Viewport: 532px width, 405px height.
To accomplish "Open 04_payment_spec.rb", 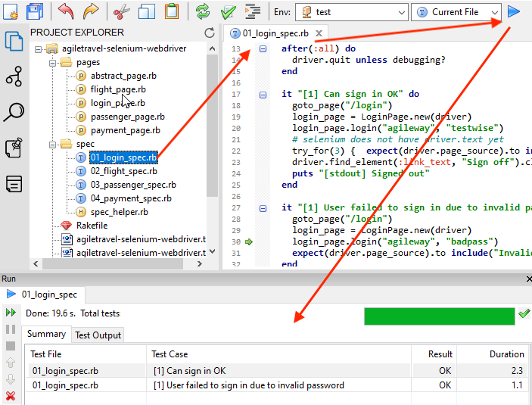I will [131, 198].
